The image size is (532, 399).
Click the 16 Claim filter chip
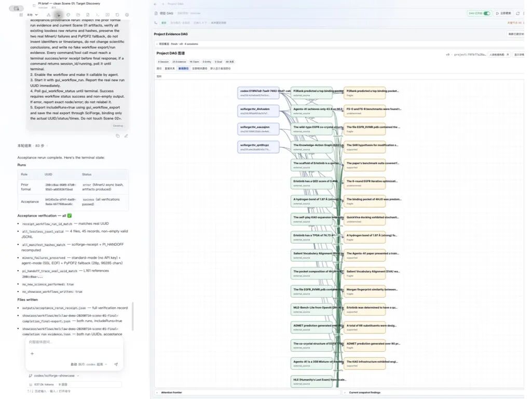[195, 62]
